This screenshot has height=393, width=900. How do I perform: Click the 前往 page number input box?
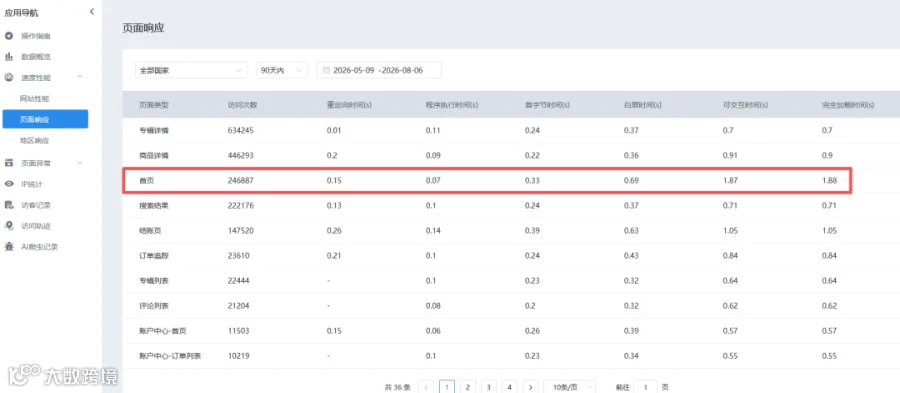tap(646, 387)
